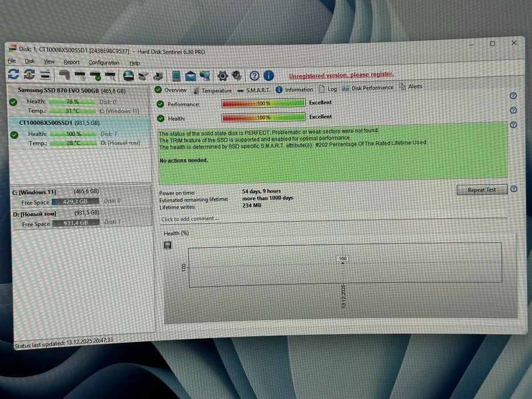Click the CT1000BX500SSD1 28 °C temperature bar
This screenshot has width=532, height=399.
tap(74, 143)
